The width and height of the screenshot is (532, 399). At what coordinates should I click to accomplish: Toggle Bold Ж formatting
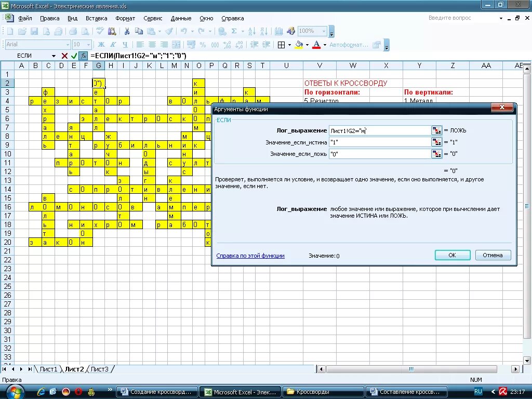pos(101,45)
